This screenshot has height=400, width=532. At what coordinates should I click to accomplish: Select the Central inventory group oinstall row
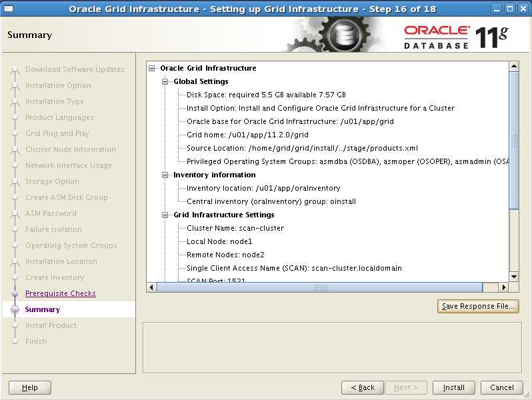click(271, 201)
